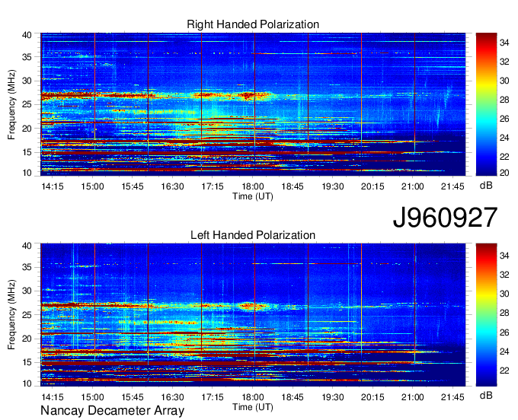518x420 pixels.
Task: Click the J960927 observation label
Action: click(445, 218)
